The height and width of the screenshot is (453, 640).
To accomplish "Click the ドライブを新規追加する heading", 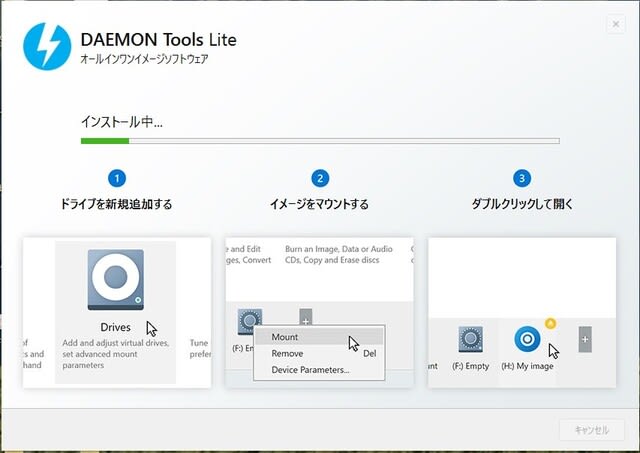I will point(116,204).
